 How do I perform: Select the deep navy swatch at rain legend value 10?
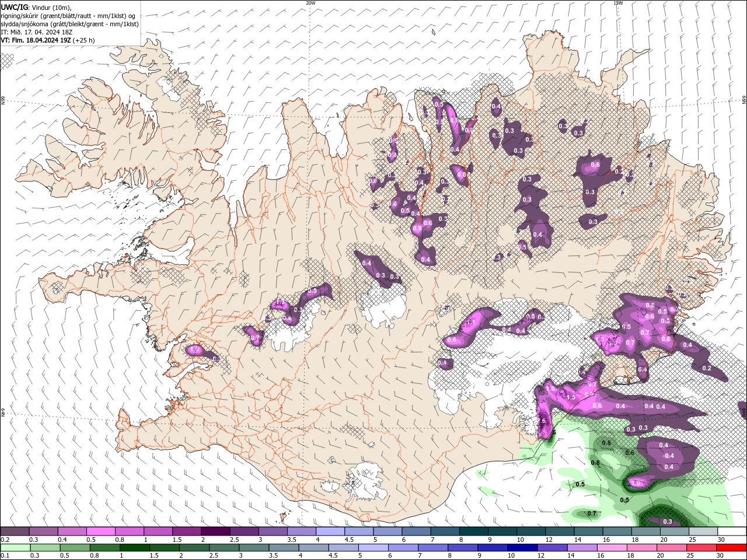(522, 548)
